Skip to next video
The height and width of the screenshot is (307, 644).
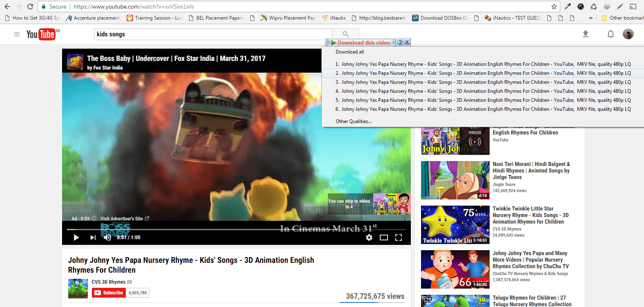pos(93,238)
